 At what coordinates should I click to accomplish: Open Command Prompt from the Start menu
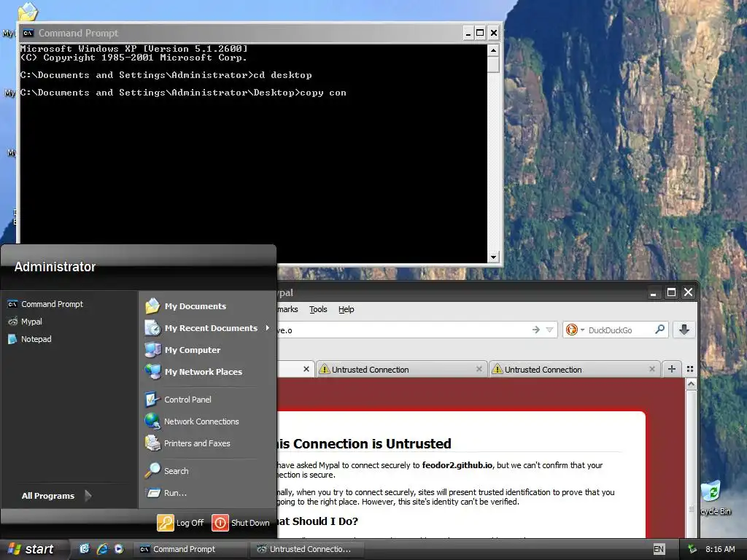pos(45,304)
